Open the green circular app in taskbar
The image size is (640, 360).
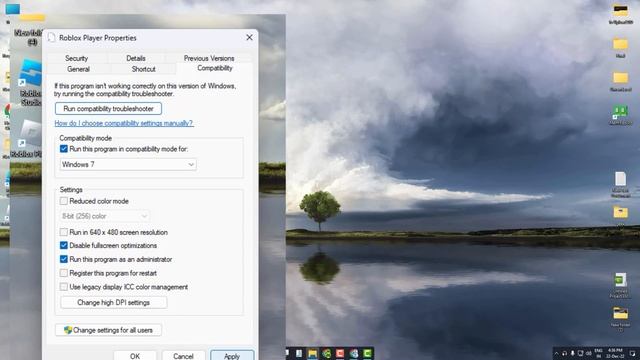(x=327, y=353)
